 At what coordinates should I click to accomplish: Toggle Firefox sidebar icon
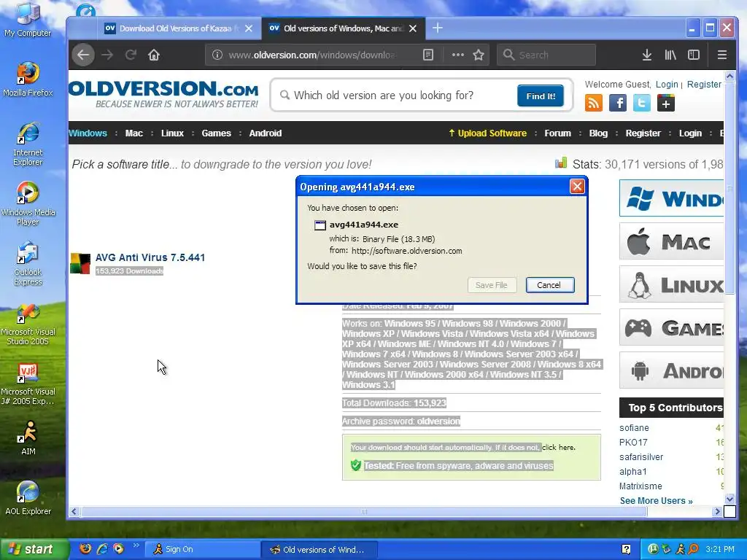pyautogui.click(x=694, y=55)
